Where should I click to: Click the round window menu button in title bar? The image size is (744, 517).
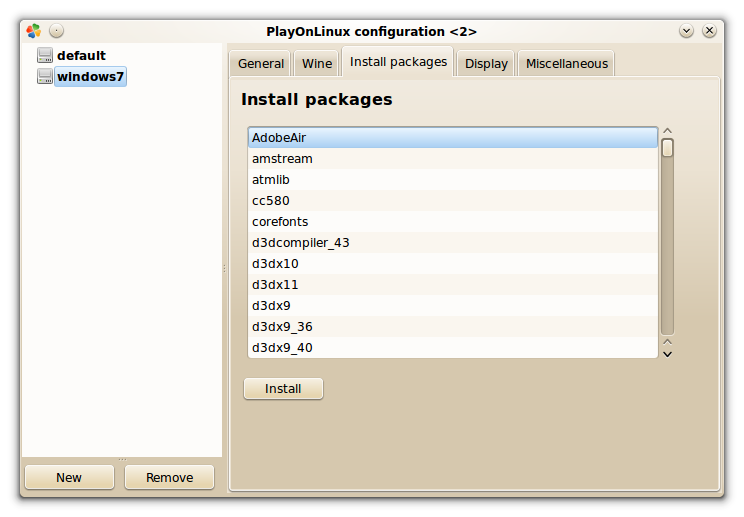pyautogui.click(x=56, y=31)
